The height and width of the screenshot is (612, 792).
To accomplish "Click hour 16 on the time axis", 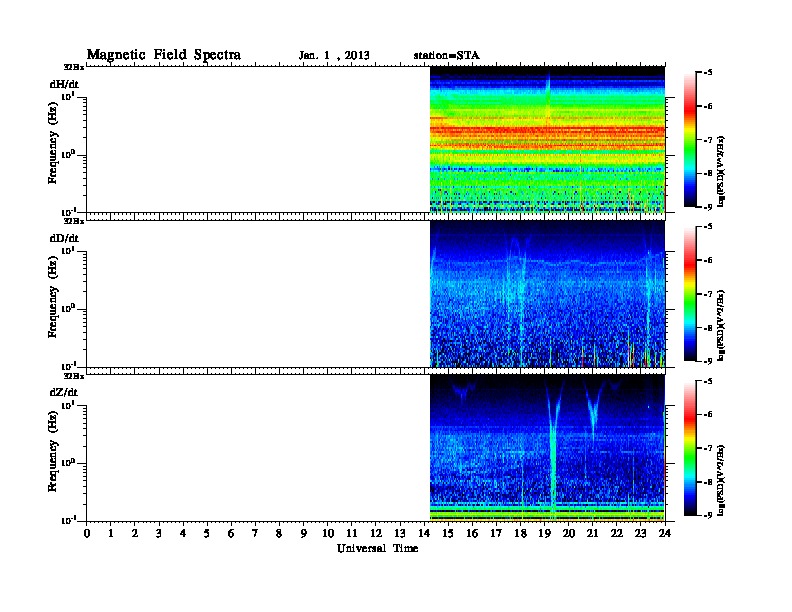I will pyautogui.click(x=472, y=534).
